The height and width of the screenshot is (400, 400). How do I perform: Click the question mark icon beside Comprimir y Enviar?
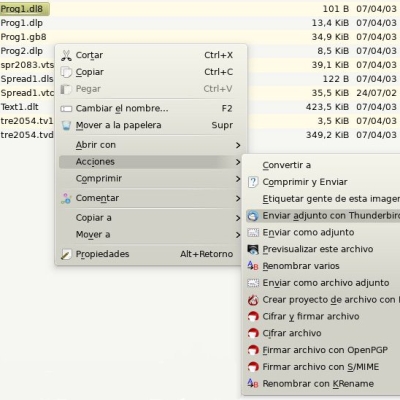coord(253,182)
